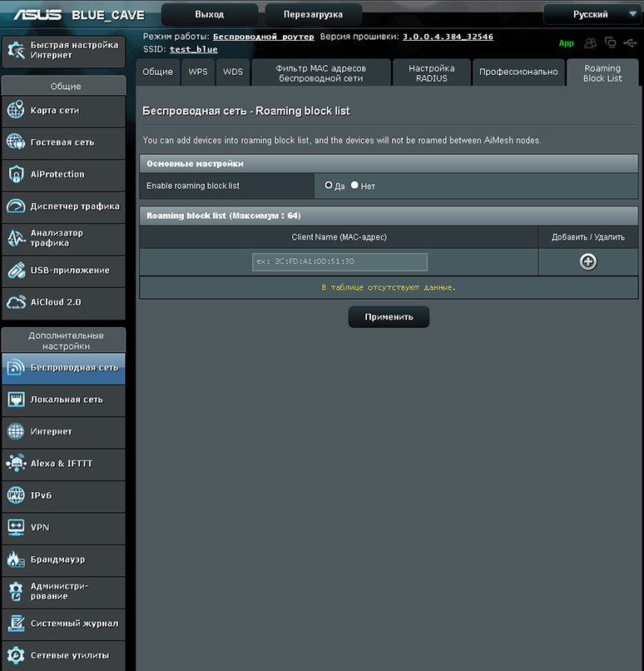
Task: Open the Беспроводной роутер operation mode link
Action: click(x=264, y=37)
